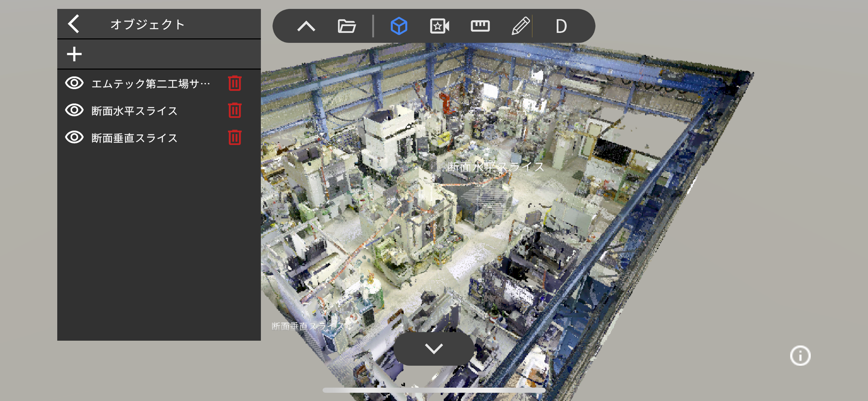Hide the 断面水平スライス object

[74, 110]
